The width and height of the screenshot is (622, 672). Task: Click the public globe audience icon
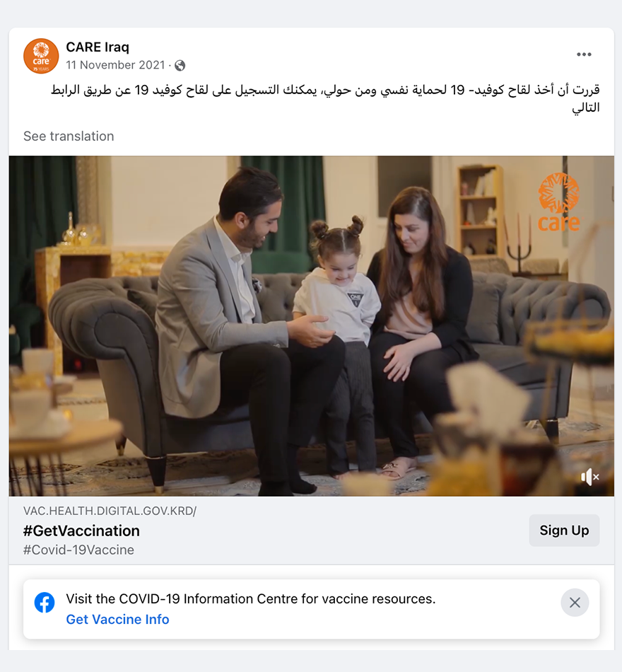coord(180,65)
